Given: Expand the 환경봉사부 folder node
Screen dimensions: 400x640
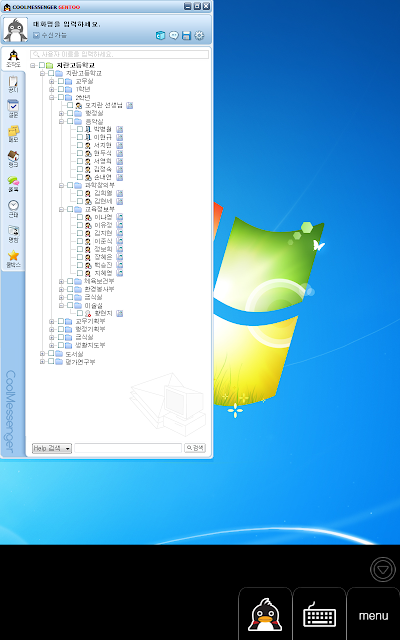Looking at the screenshot, I should [x=61, y=289].
